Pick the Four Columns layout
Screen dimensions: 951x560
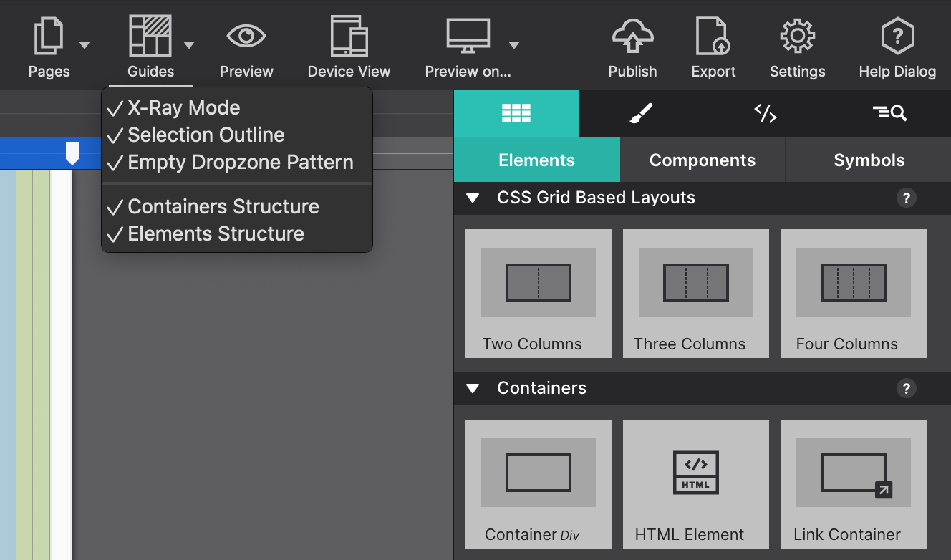(x=854, y=294)
